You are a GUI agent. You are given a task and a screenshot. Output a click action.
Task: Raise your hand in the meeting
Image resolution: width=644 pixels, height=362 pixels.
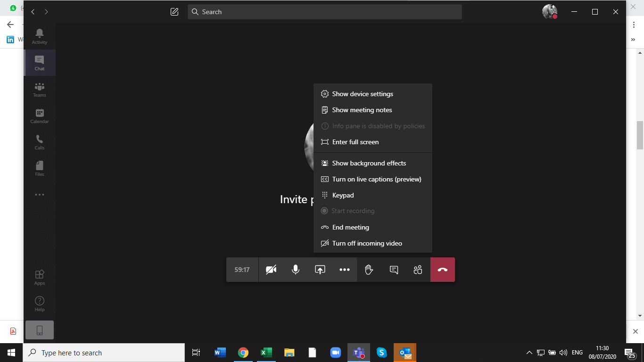369,270
